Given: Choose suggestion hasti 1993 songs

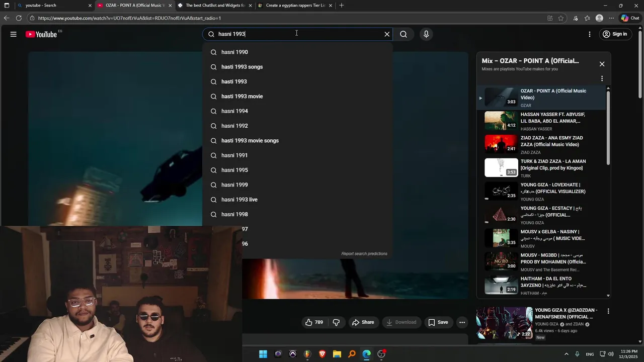Looking at the screenshot, I should [x=297, y=67].
